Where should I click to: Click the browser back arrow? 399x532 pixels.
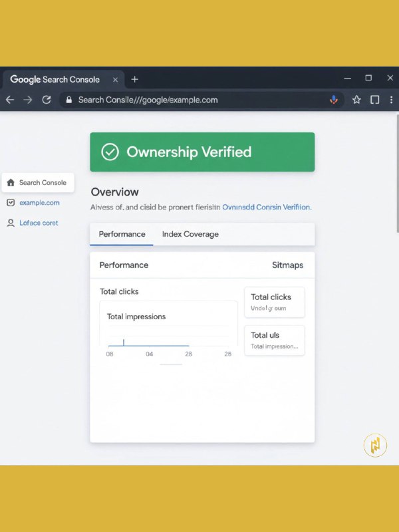pyautogui.click(x=10, y=100)
